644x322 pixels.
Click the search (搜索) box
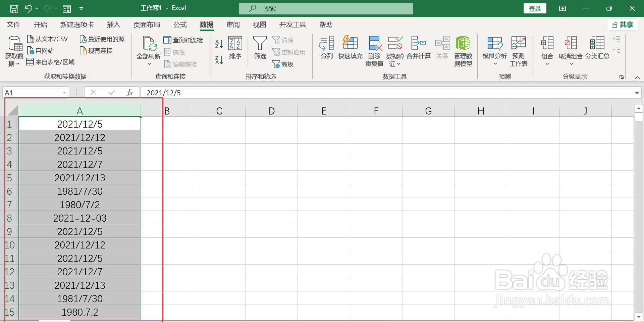pos(326,8)
